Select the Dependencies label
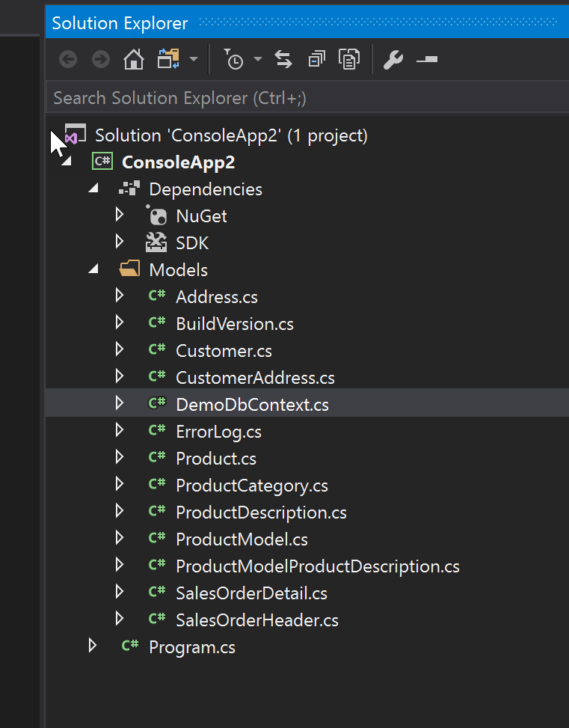Viewport: 569px width, 728px height. [x=206, y=189]
